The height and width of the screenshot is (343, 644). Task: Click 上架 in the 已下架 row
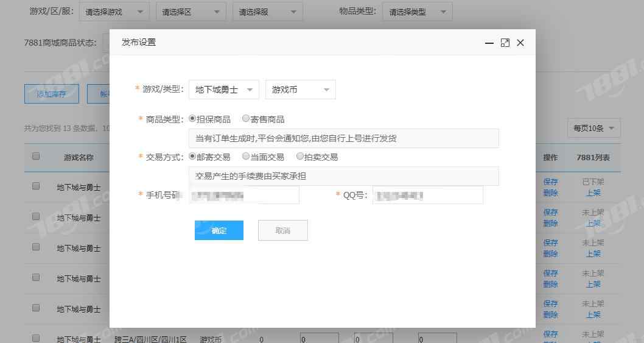(x=593, y=193)
